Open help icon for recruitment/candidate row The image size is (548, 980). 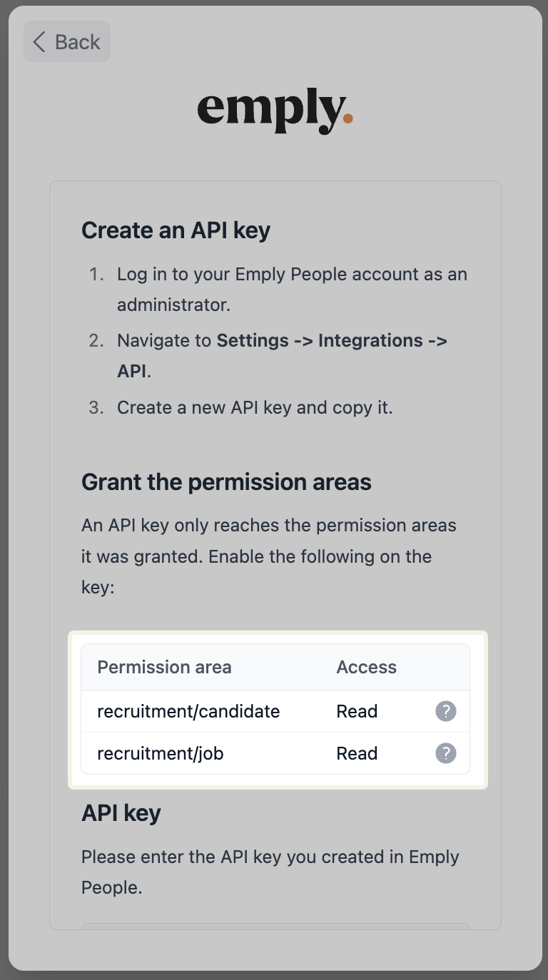pos(446,711)
